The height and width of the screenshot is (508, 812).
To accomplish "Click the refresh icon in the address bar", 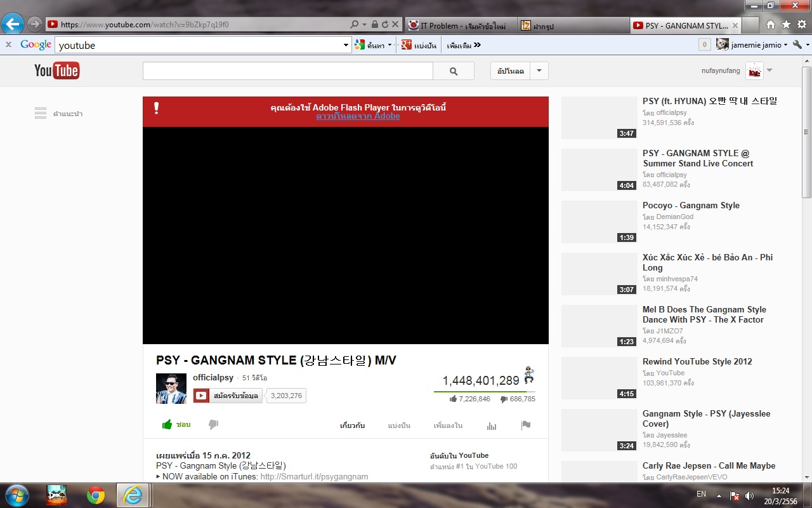I will [384, 25].
